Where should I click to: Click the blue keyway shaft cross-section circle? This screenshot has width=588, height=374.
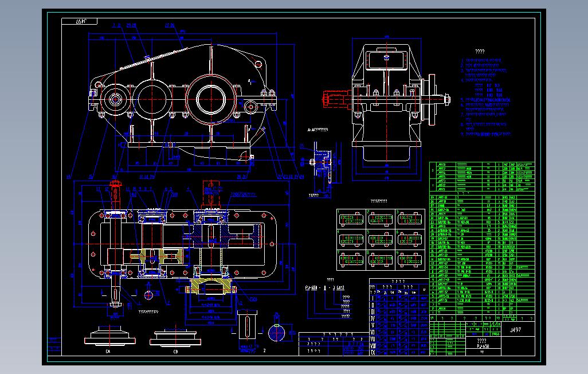[x=276, y=333]
